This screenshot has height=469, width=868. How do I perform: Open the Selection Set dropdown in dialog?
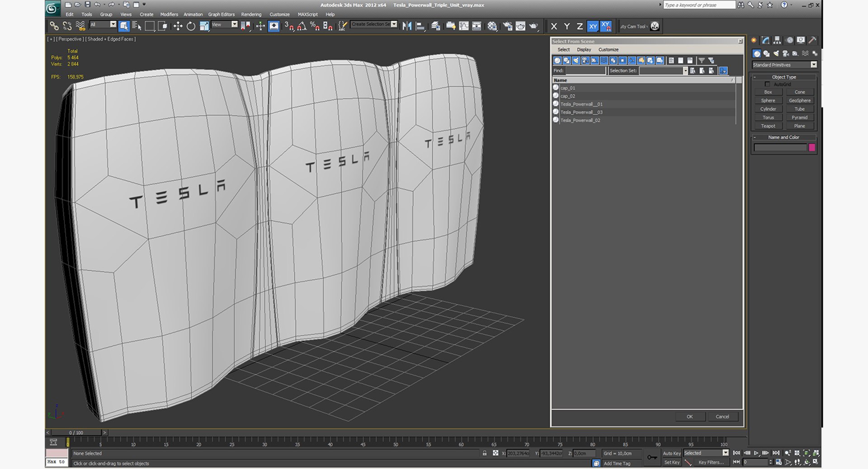point(685,71)
